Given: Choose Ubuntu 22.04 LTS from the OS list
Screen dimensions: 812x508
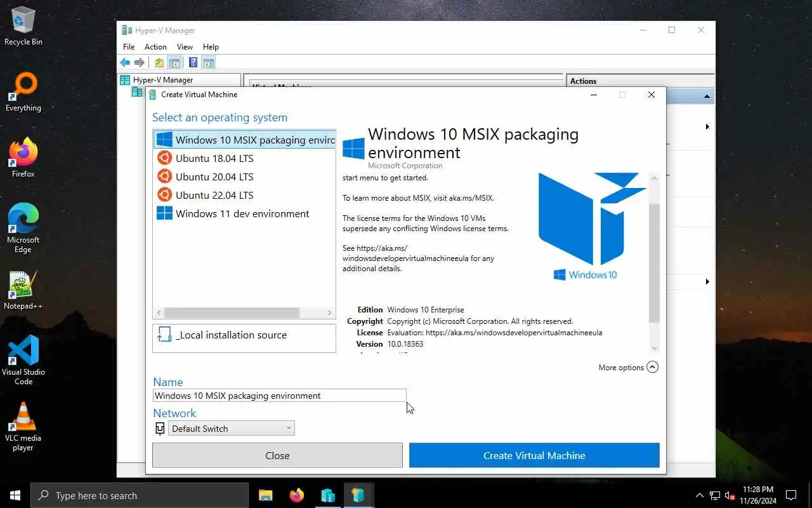Looking at the screenshot, I should coord(244,195).
